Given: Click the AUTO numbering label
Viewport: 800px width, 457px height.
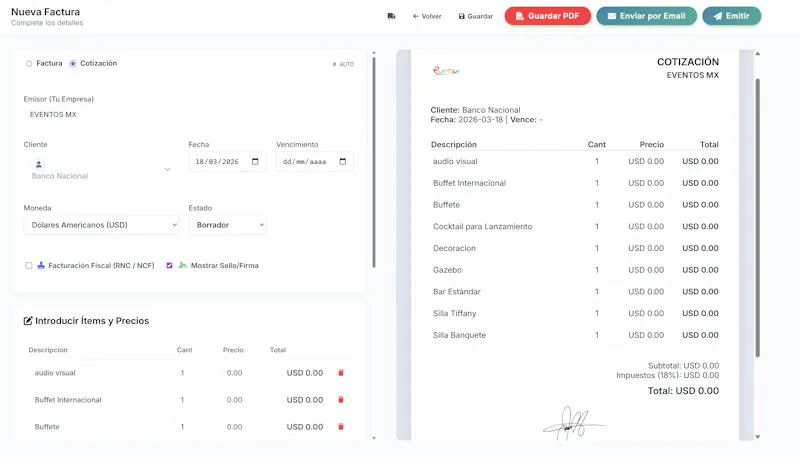Looking at the screenshot, I should point(343,64).
